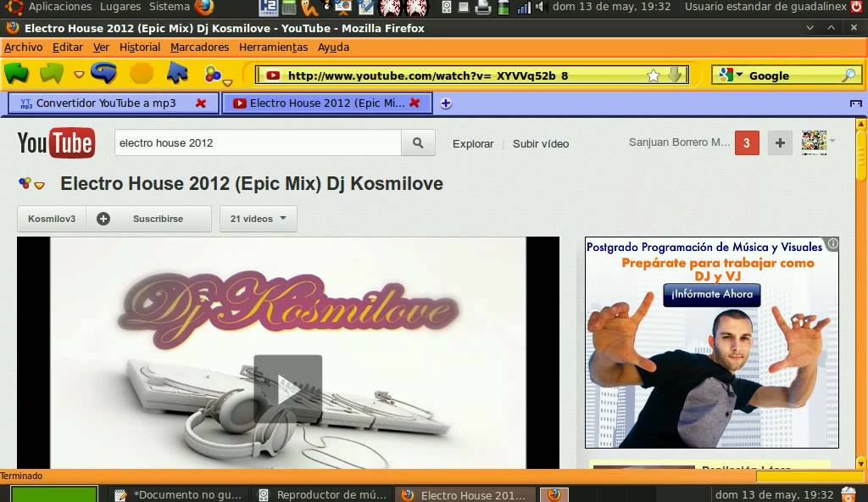This screenshot has height=502, width=868.
Task: Open the trash icon in bottom panel
Action: click(x=848, y=494)
